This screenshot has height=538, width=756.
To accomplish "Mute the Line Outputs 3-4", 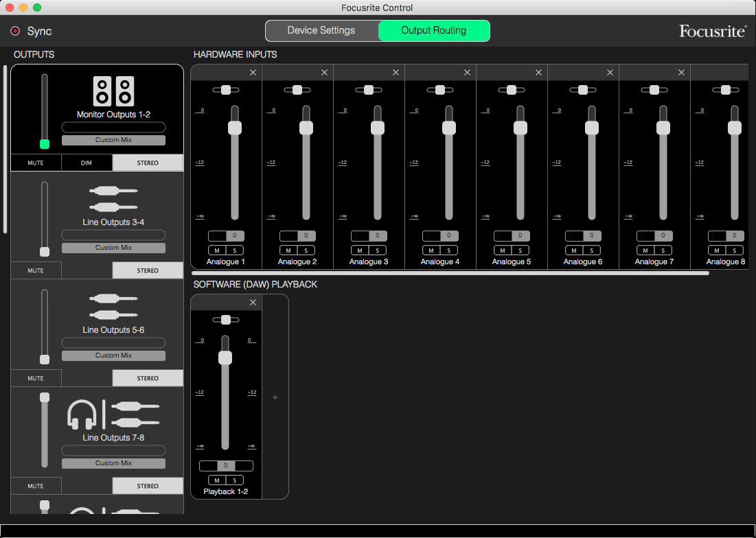I will [36, 270].
